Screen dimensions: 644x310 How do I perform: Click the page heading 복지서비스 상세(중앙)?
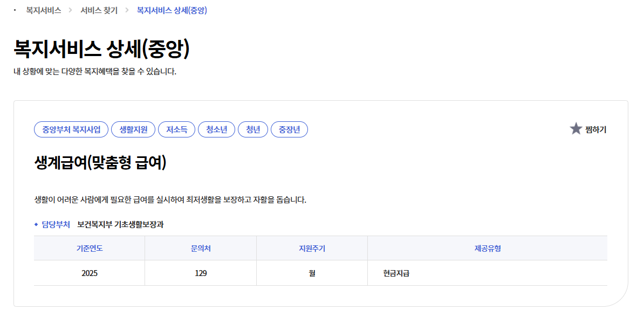(x=102, y=49)
